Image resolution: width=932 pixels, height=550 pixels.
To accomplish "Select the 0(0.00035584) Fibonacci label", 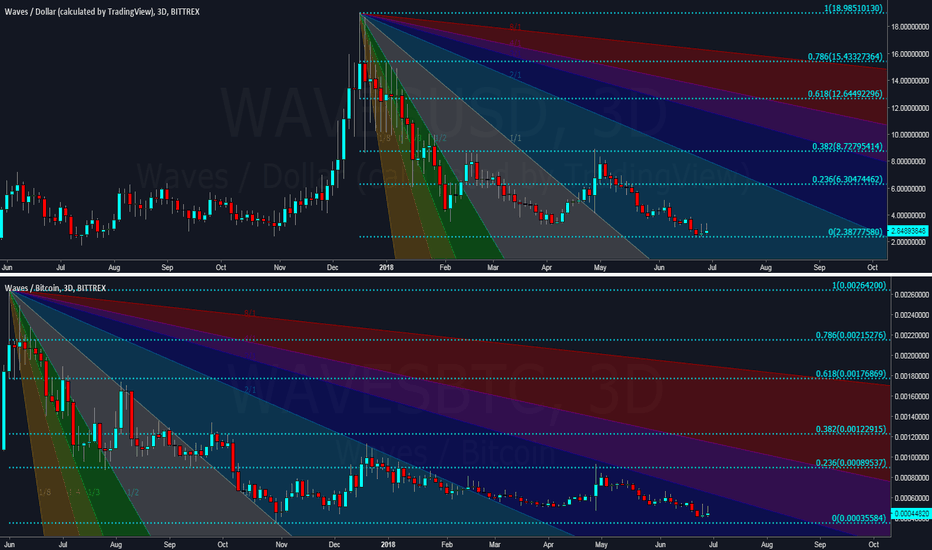I will click(859, 518).
